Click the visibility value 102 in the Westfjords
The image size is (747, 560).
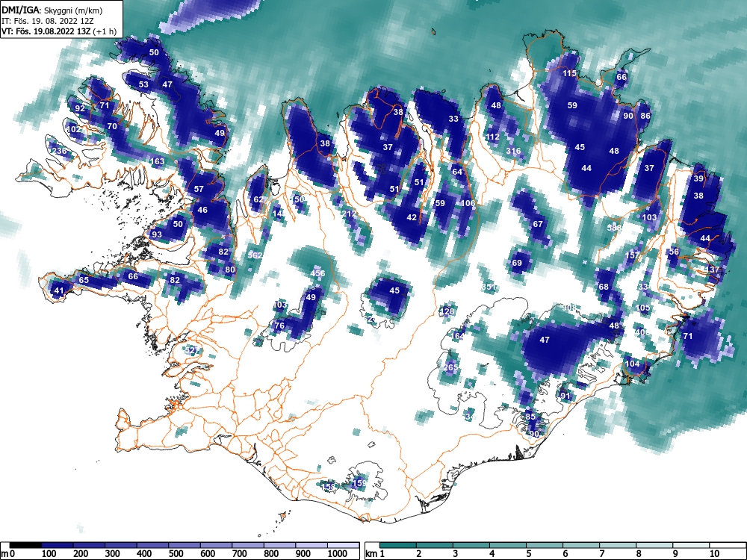coord(73,129)
